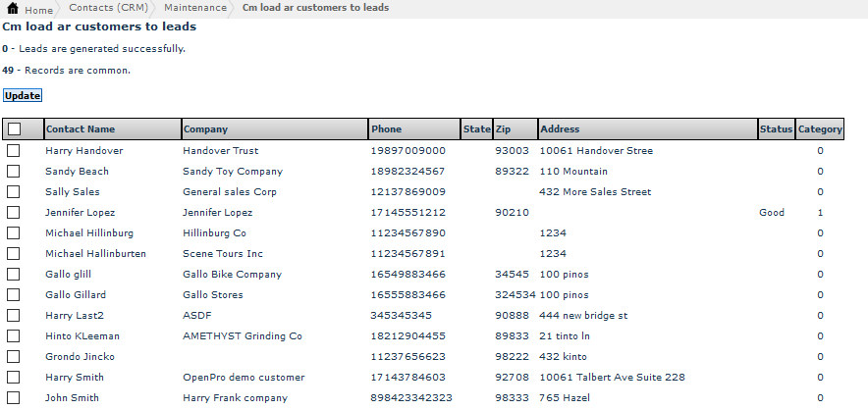
Task: Toggle the select-all checkbox in table header
Action: (14, 129)
